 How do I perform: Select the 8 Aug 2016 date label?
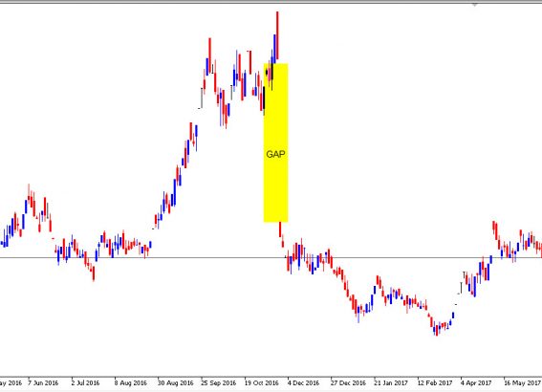click(131, 383)
